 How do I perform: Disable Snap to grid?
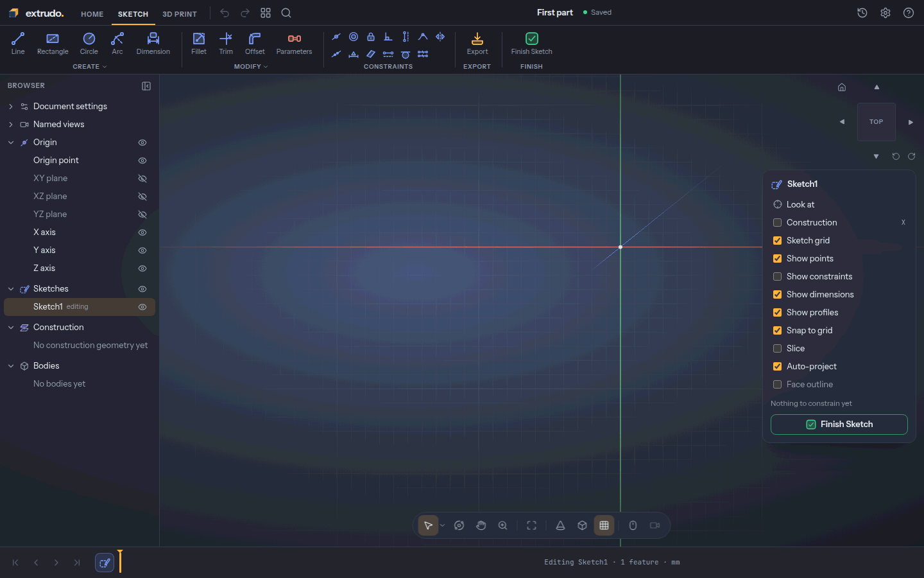point(777,331)
